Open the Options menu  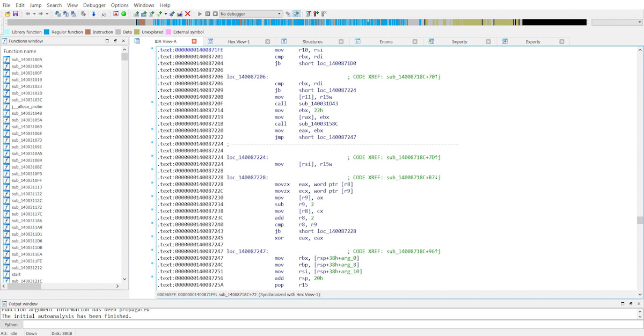[120, 5]
